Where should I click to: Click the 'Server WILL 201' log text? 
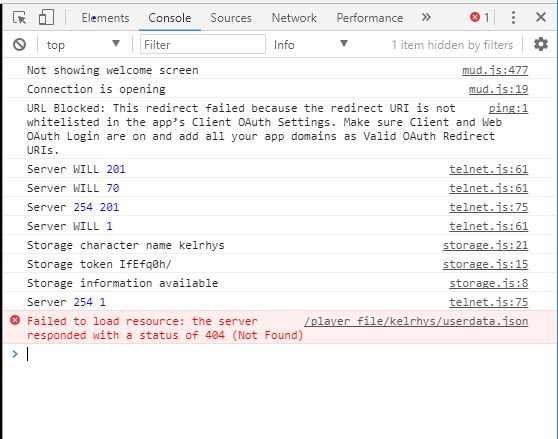(76, 169)
